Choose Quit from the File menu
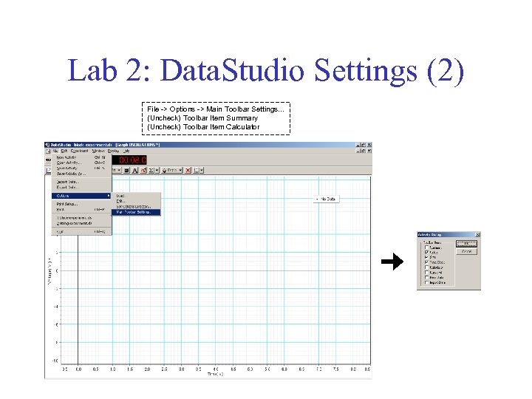This screenshot has height=399, width=532. (x=81, y=232)
